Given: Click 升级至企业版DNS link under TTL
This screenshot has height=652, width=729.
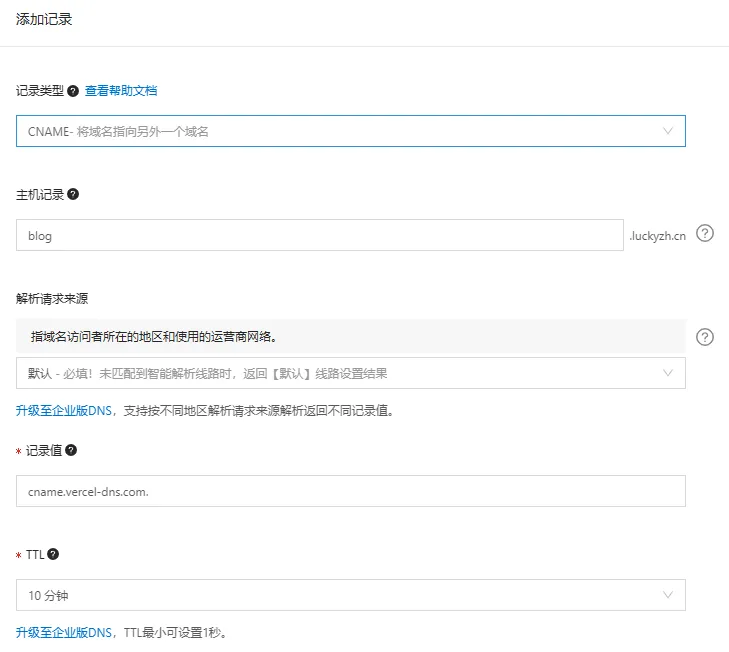Looking at the screenshot, I should point(64,632).
